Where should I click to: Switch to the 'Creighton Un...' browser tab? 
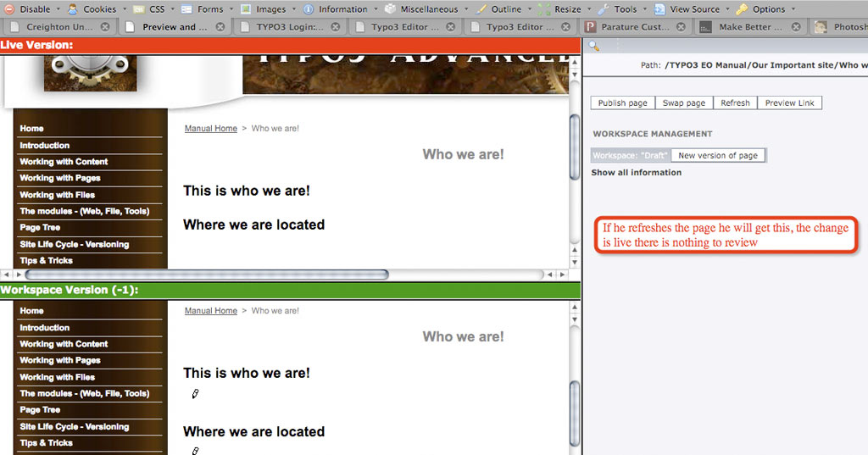click(x=59, y=27)
